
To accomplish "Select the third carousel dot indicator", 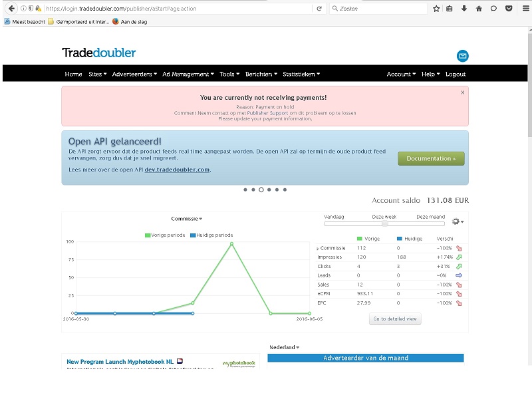I will click(x=261, y=190).
